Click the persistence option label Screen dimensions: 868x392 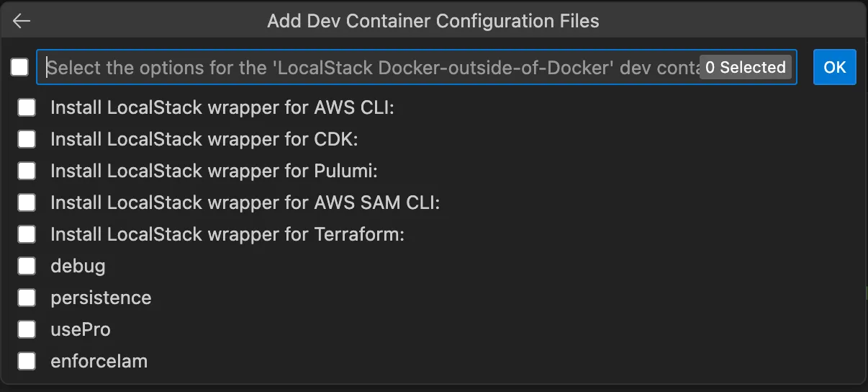pyautogui.click(x=101, y=298)
